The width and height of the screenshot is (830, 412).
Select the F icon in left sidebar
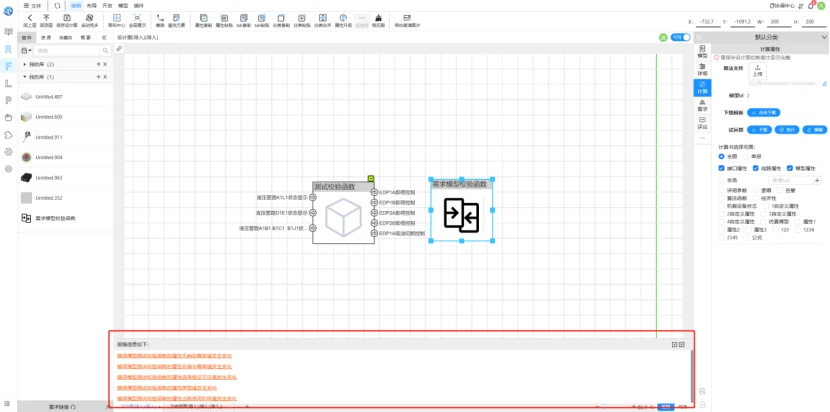(x=8, y=66)
